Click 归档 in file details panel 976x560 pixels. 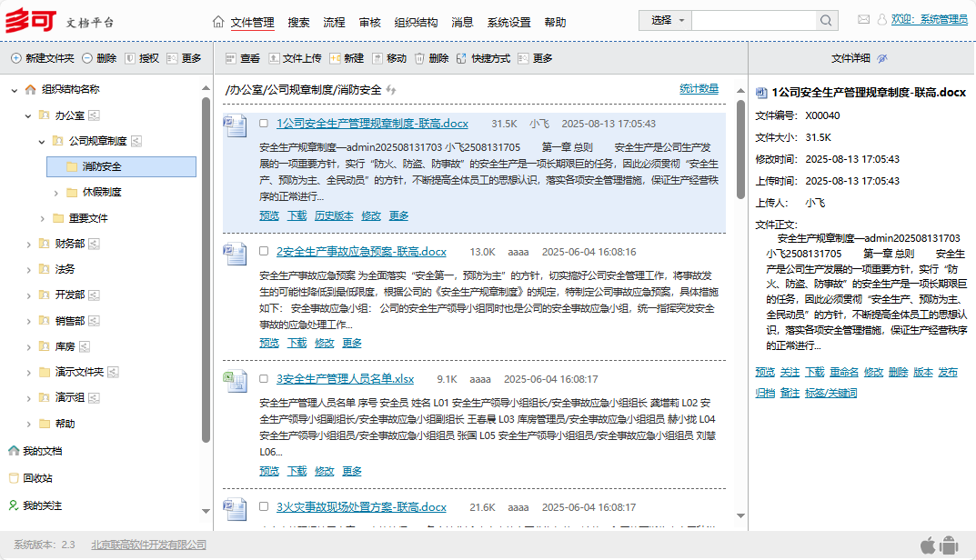pyautogui.click(x=765, y=393)
